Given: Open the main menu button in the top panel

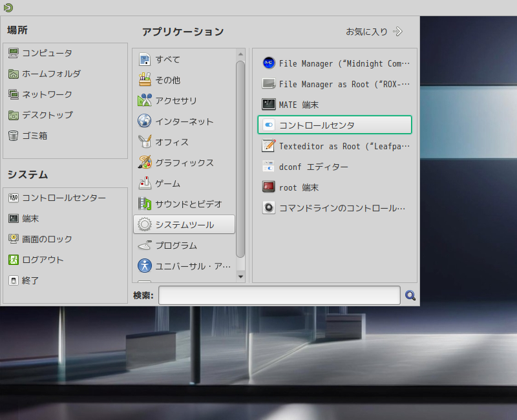Looking at the screenshot, I should 8,7.
